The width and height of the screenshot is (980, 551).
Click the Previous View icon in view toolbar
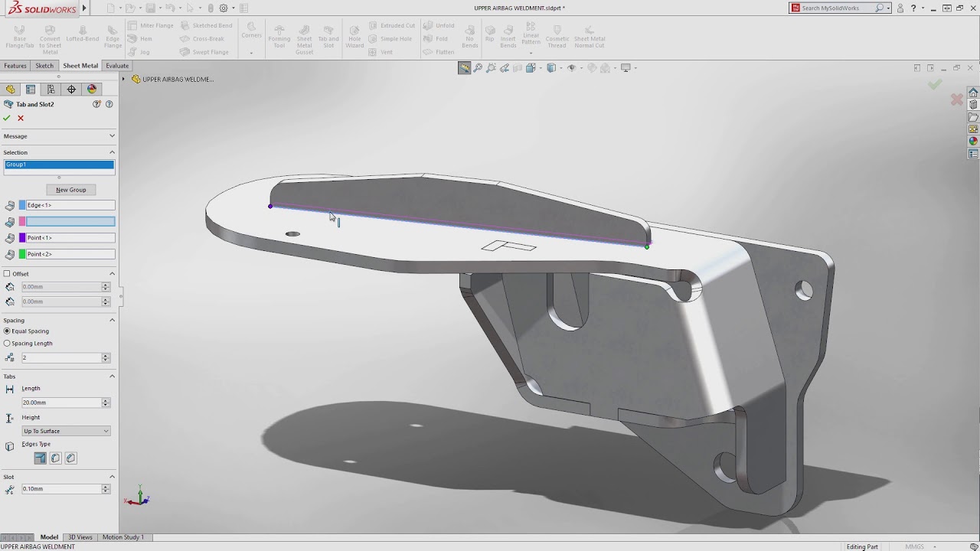point(505,68)
